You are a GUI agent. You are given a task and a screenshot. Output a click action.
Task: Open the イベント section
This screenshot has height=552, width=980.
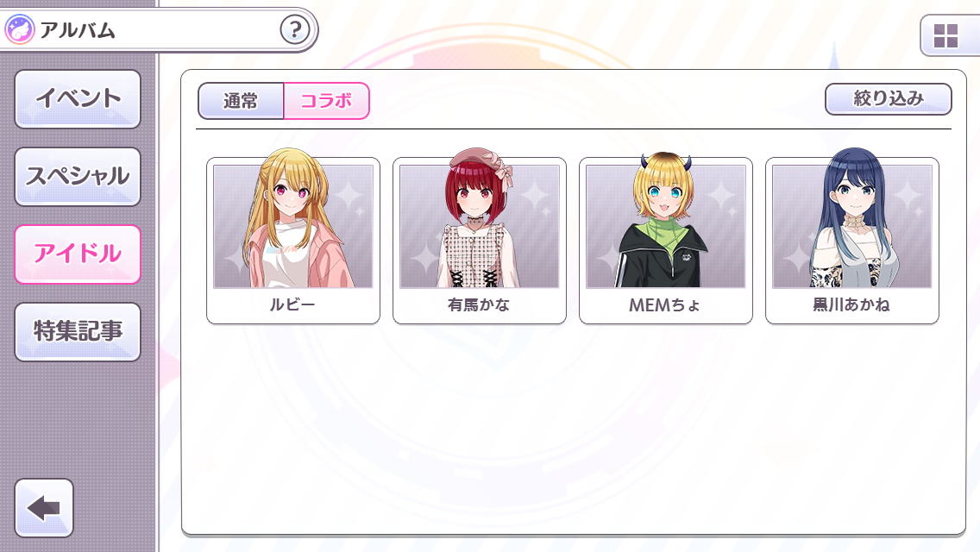coord(78,99)
